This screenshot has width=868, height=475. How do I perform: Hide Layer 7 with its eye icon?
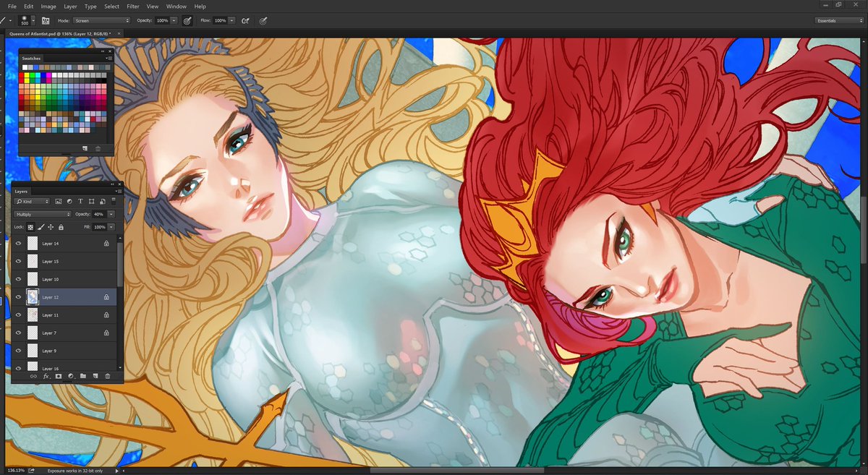tap(19, 333)
